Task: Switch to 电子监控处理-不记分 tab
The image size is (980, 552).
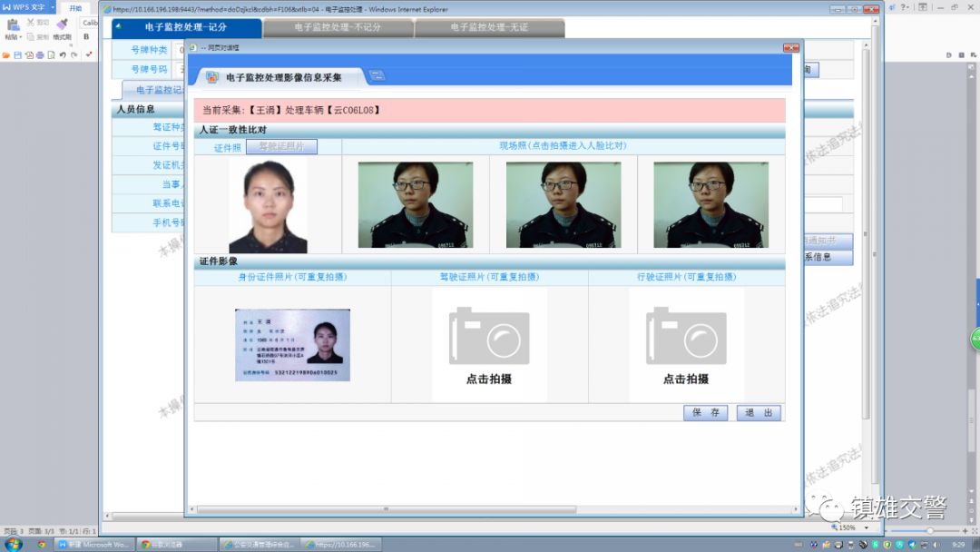Action: point(338,27)
